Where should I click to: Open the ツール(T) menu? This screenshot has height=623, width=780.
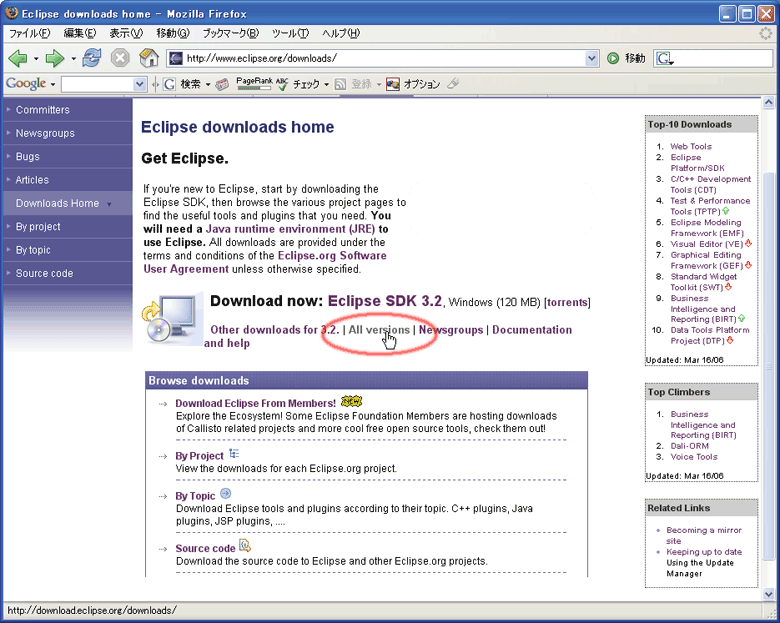(x=290, y=33)
